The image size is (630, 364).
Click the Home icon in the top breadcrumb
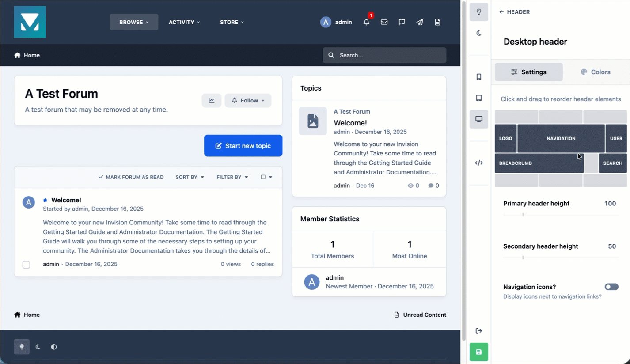pos(17,55)
